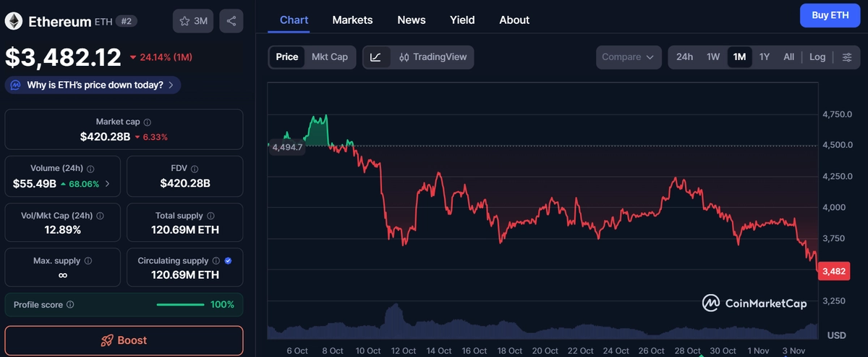Switch chart to Price view
This screenshot has height=357, width=868.
(287, 57)
